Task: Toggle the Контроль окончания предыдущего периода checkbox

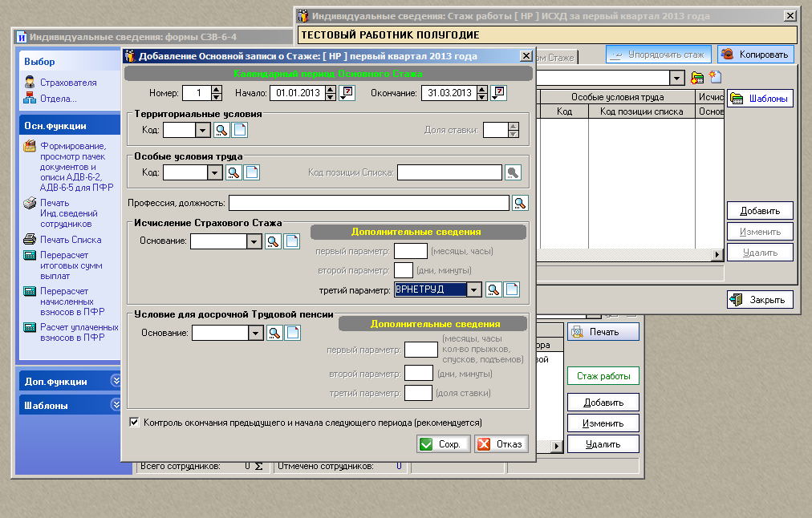Action: click(134, 422)
